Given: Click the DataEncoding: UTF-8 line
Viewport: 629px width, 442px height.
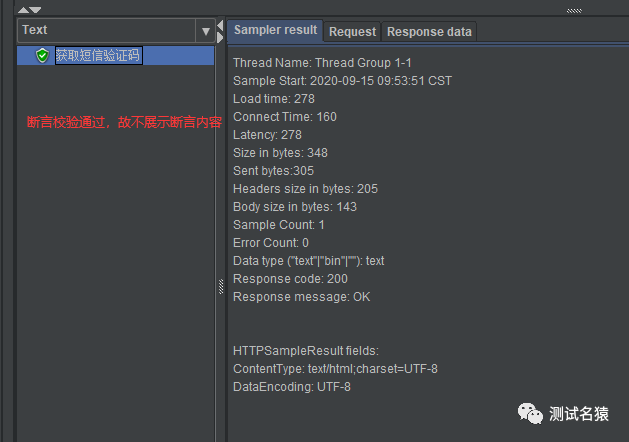Looking at the screenshot, I should pyautogui.click(x=292, y=387).
